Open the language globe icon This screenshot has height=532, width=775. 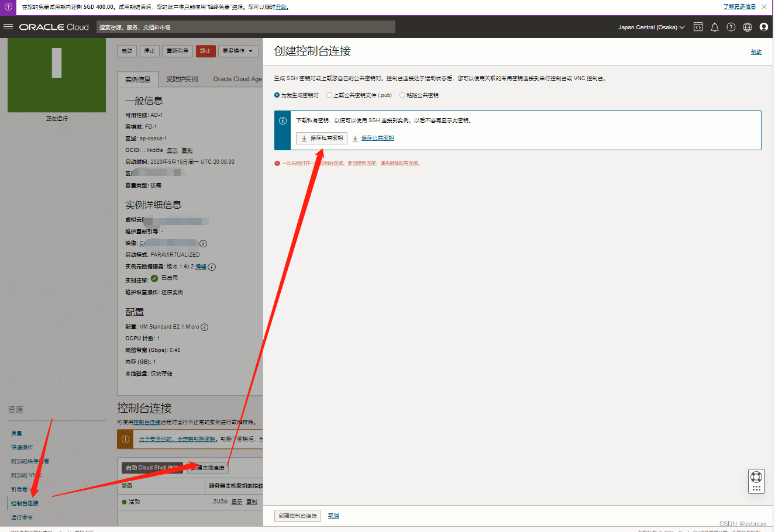(747, 27)
